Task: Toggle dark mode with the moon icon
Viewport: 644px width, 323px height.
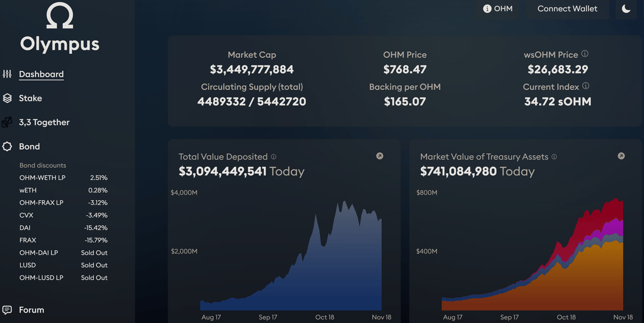Action: pos(626,8)
